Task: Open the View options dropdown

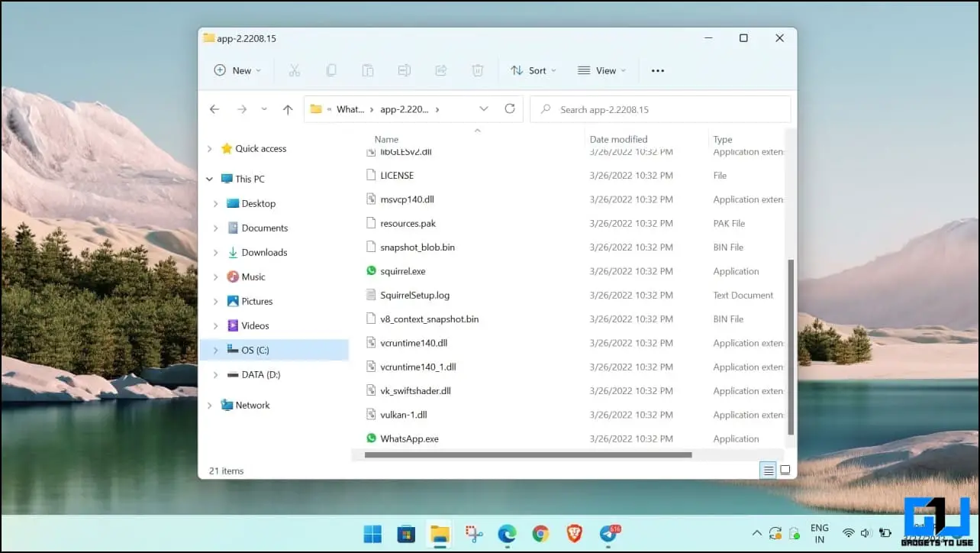Action: click(x=601, y=70)
